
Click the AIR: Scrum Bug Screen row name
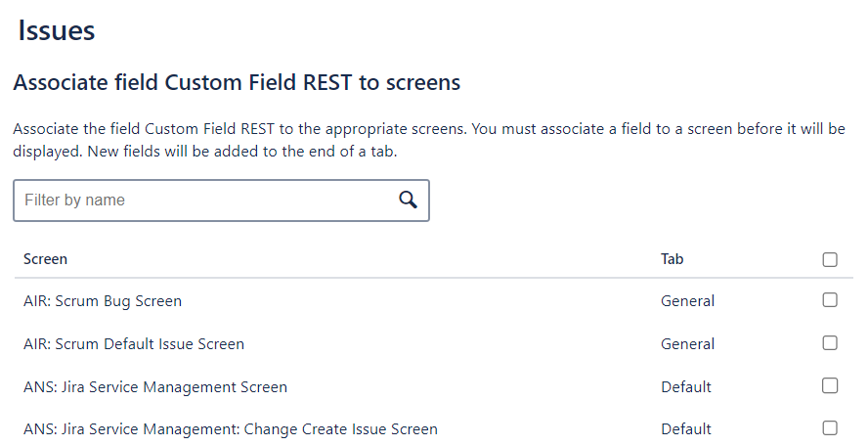[x=103, y=301]
